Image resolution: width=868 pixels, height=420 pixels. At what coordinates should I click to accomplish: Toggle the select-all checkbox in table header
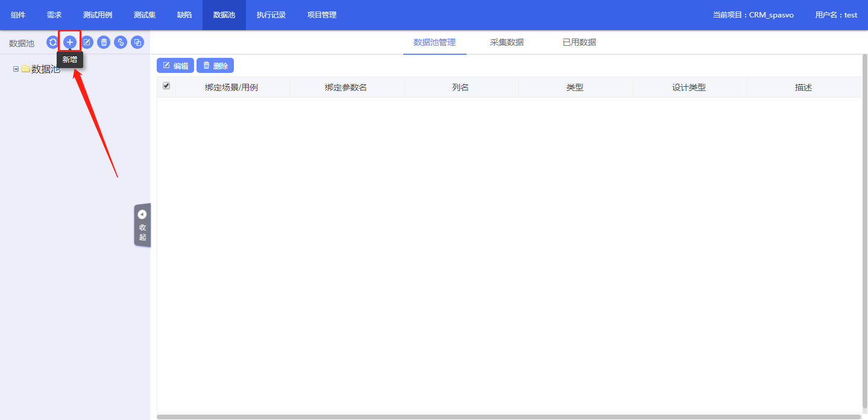click(x=166, y=86)
